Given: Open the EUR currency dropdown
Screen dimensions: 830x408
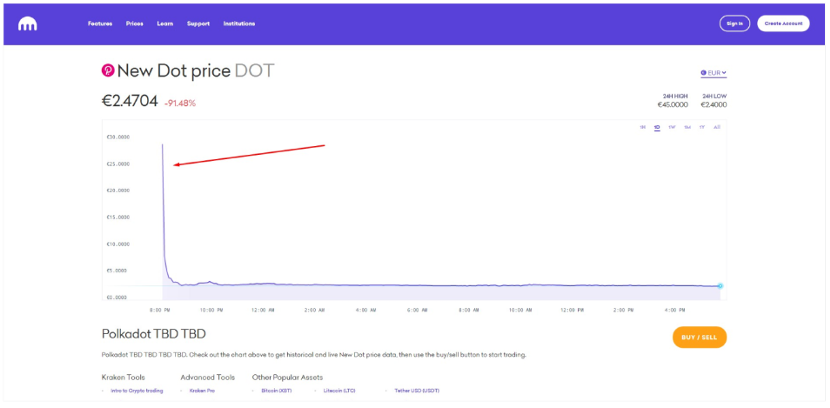Looking at the screenshot, I should (x=714, y=73).
